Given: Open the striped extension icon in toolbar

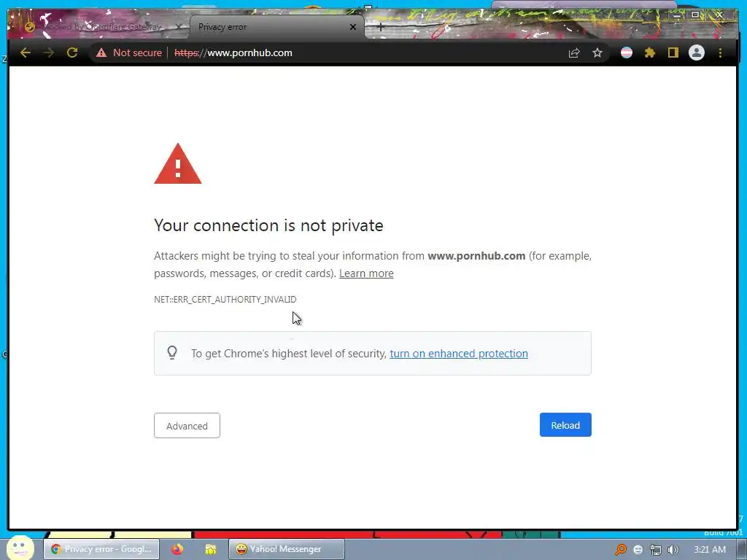Looking at the screenshot, I should point(627,52).
